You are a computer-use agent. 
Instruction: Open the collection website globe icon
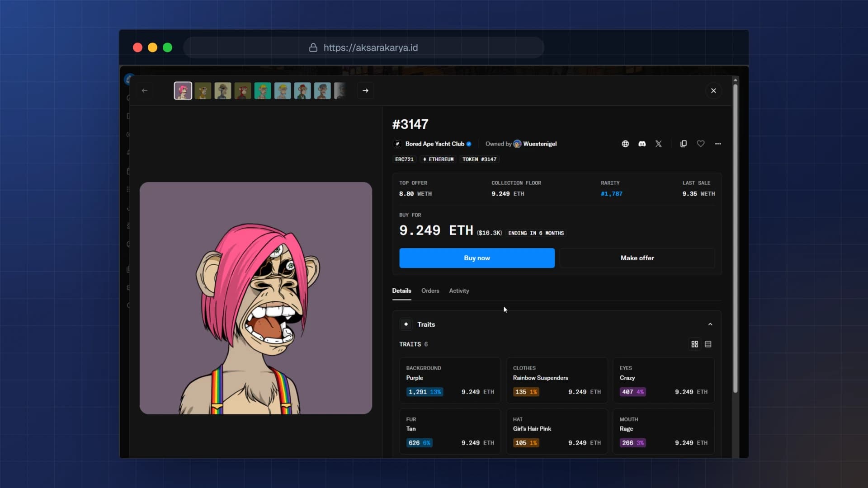pyautogui.click(x=625, y=144)
